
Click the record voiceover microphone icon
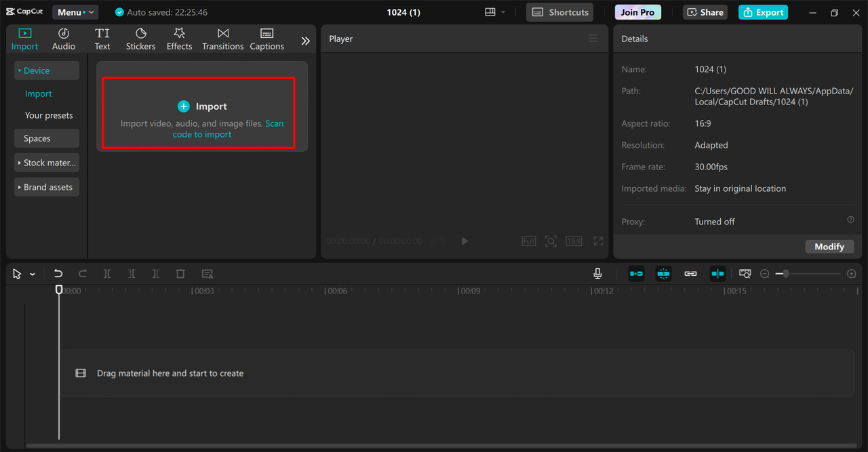(597, 274)
